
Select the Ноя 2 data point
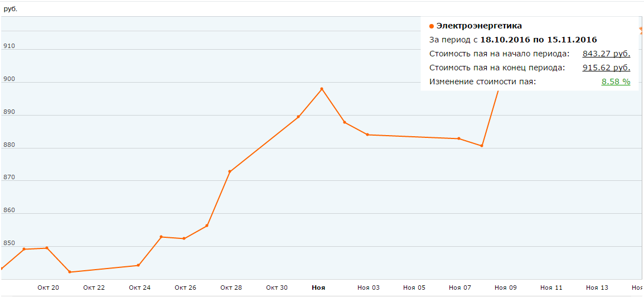pyautogui.click(x=345, y=122)
